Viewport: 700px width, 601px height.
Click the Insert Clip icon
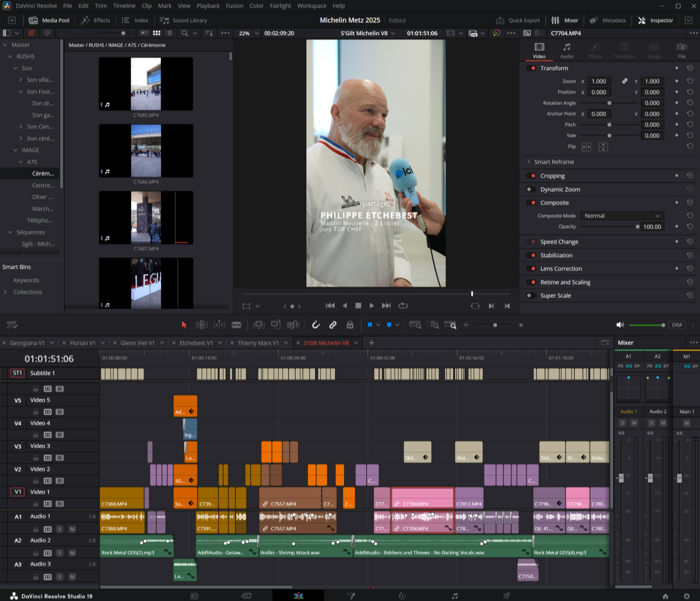point(259,325)
